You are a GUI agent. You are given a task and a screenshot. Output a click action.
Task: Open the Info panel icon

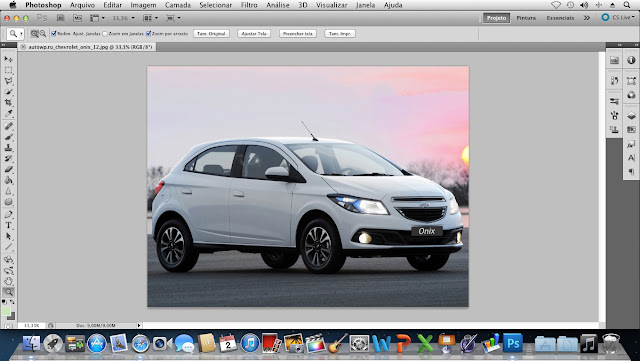tap(631, 60)
